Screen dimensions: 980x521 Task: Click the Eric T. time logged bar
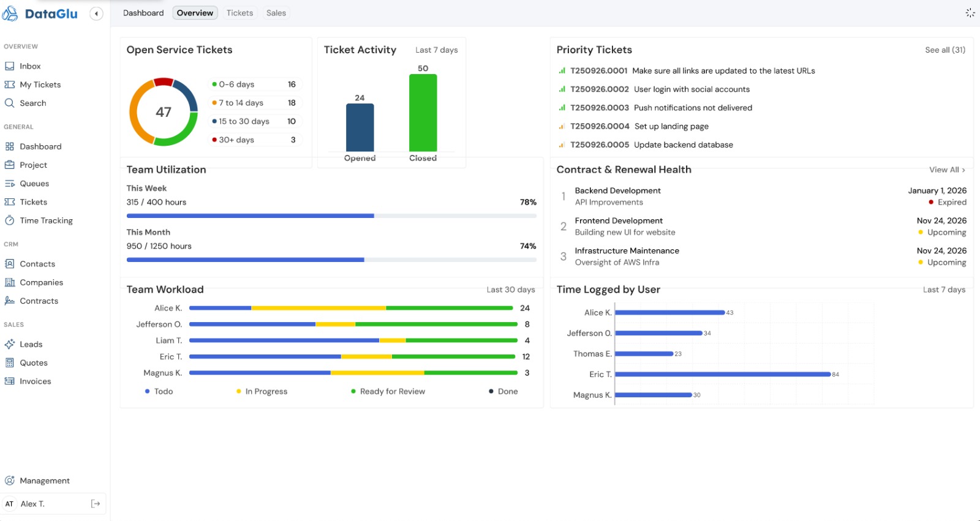[723, 374]
